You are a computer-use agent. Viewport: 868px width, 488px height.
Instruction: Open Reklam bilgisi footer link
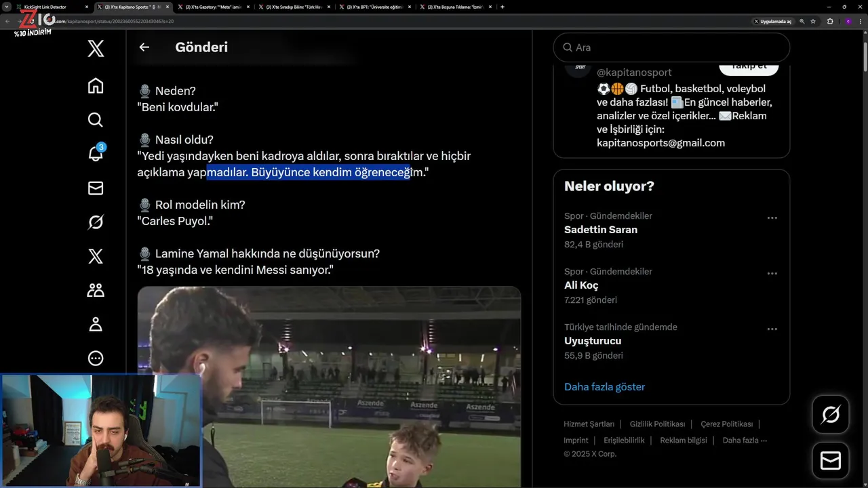(684, 440)
